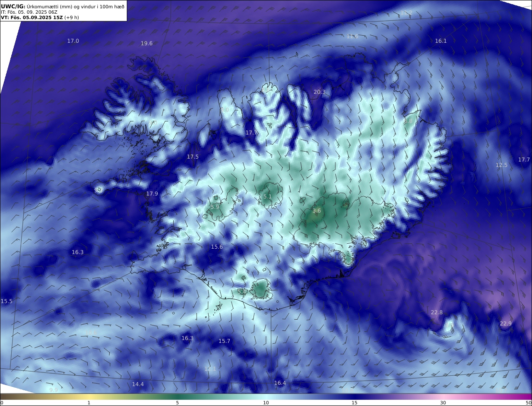Image resolution: width=532 pixels, height=406 pixels.
Task: Click the 3.6 value on Vatnajökull
Action: [x=317, y=210]
